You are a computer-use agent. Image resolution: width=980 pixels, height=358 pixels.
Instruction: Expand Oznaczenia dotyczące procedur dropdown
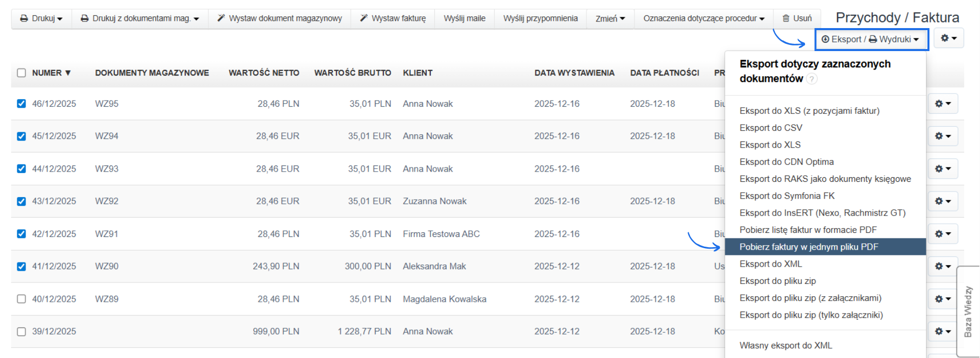703,18
